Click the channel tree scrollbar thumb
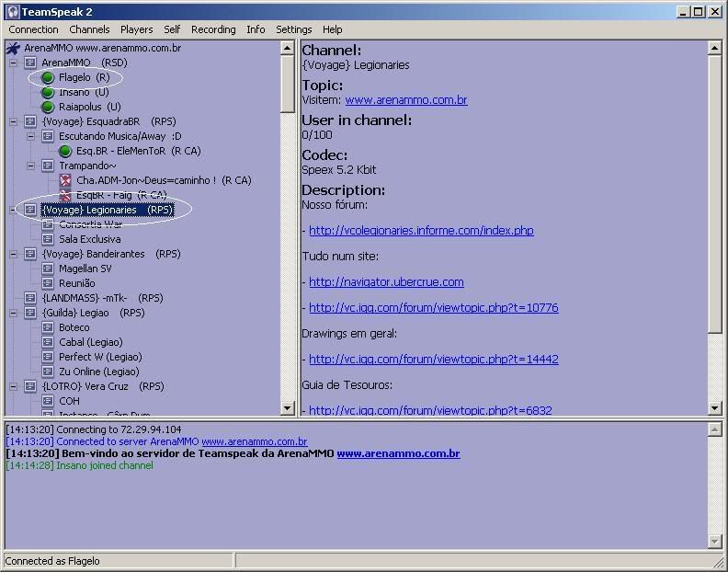The height and width of the screenshot is (572, 728). (288, 84)
